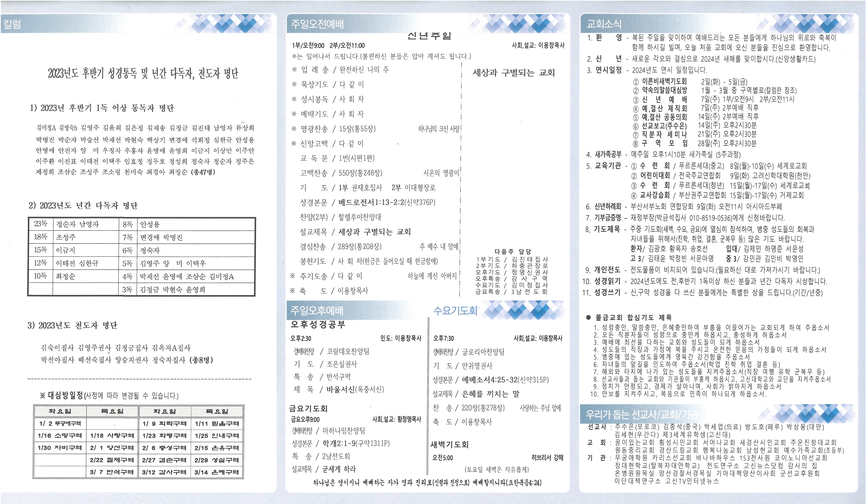Click the text 히브리서 강해
This screenshot has width=868, height=504.
click(x=547, y=458)
